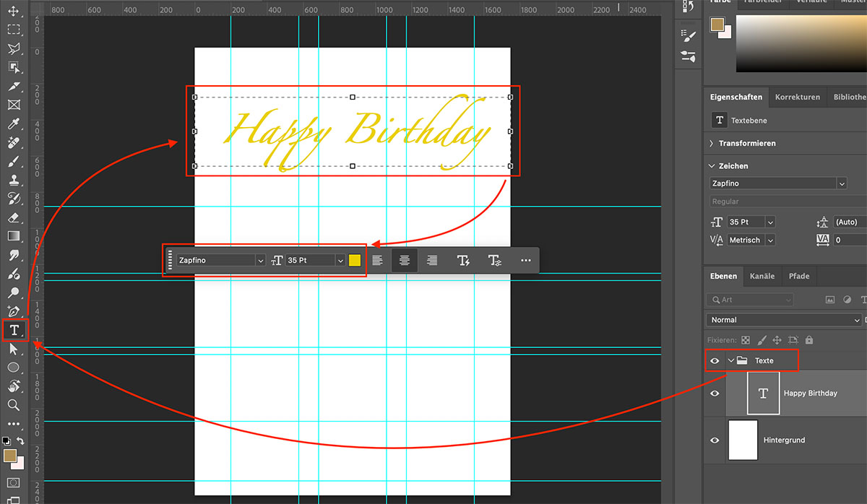
Task: Open the Edit Toolbar three-dots menu
Action: [x=13, y=424]
